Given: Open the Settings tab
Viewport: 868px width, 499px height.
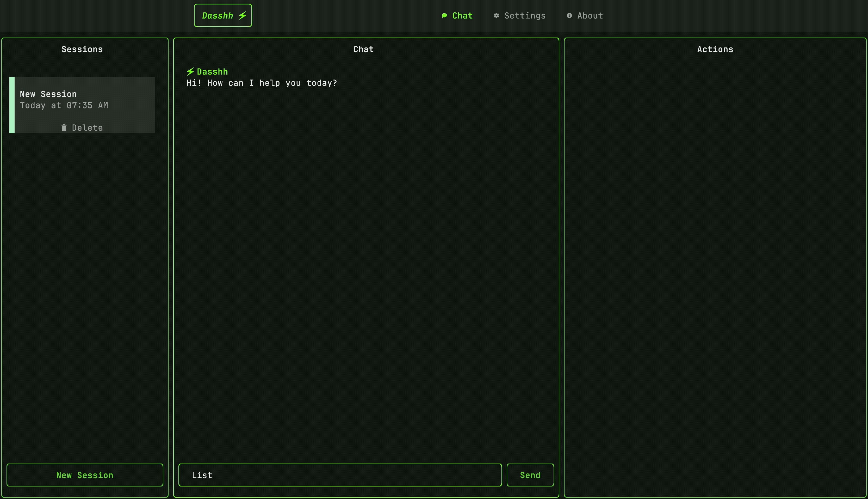Looking at the screenshot, I should [x=520, y=15].
